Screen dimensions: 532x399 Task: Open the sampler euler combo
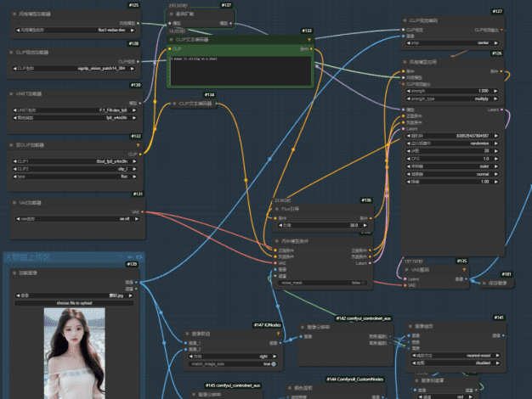(x=452, y=166)
